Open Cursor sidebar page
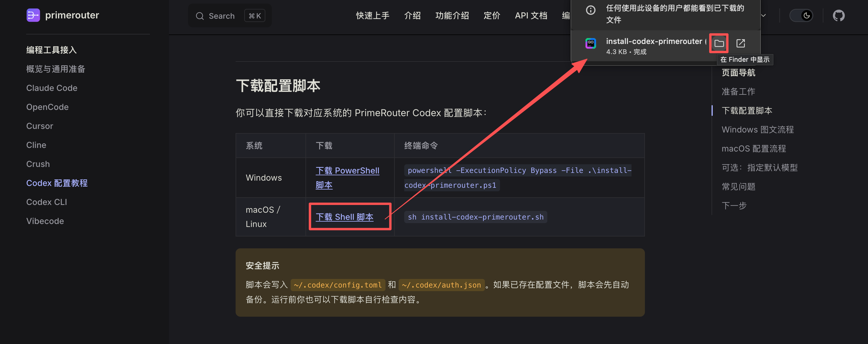868x344 pixels. click(40, 126)
